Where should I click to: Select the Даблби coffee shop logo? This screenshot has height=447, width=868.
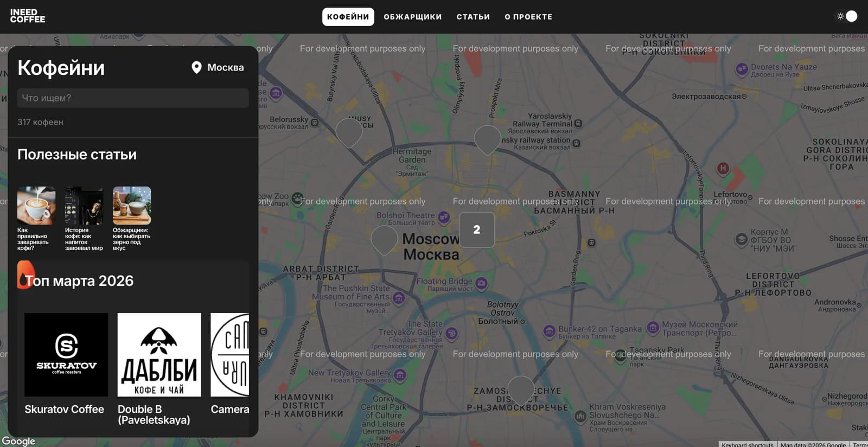point(159,355)
